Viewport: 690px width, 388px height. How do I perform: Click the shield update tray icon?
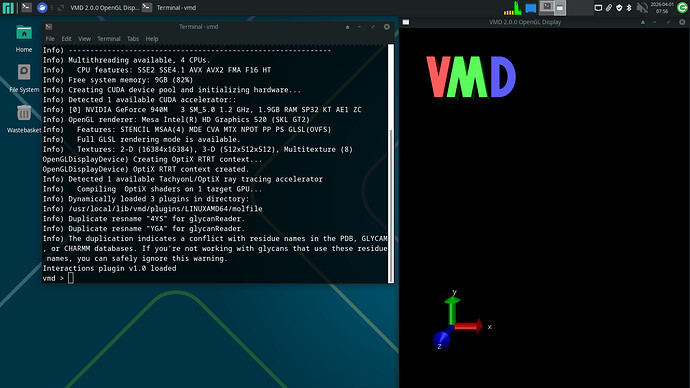click(619, 7)
